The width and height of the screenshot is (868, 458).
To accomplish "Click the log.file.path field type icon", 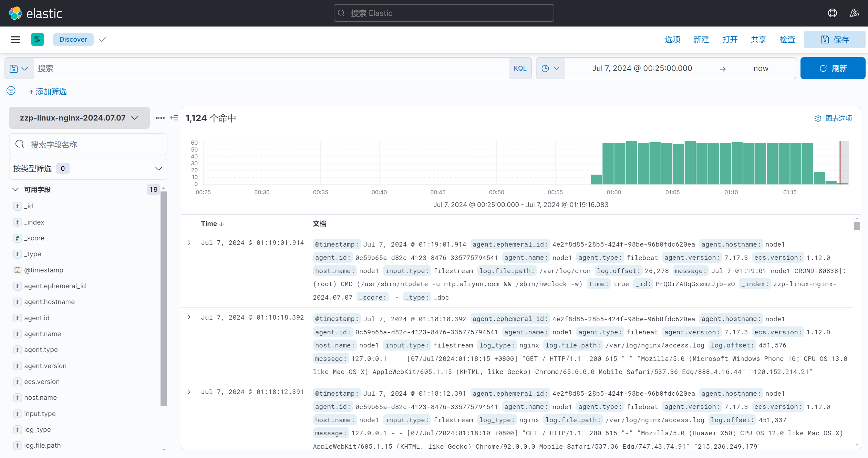I will 17,445.
